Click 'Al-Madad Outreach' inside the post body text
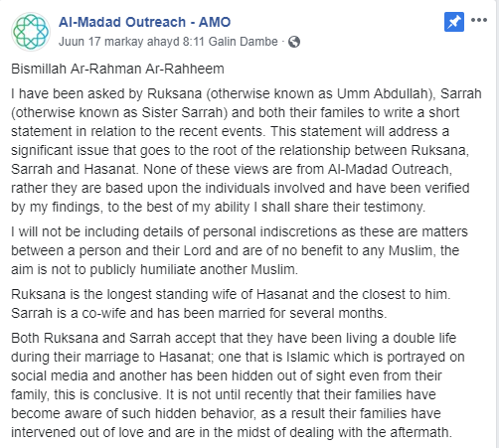The image size is (499, 448). pyautogui.click(x=389, y=169)
